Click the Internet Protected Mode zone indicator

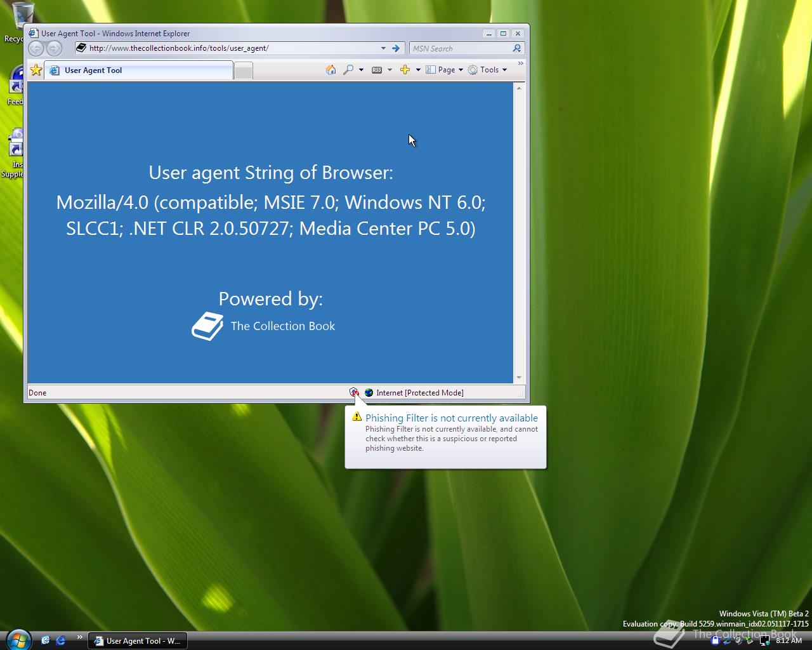click(414, 392)
